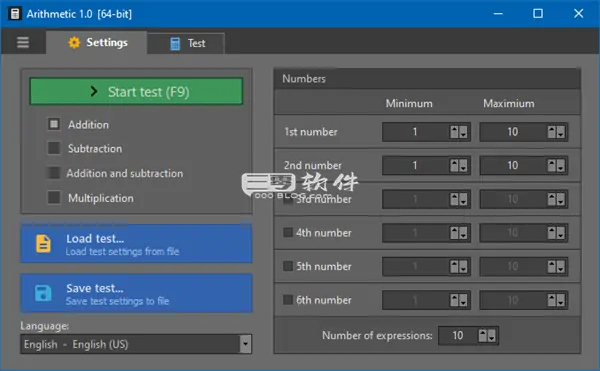The image size is (600, 371).
Task: Increase the Number of expressions value
Action: (483, 336)
